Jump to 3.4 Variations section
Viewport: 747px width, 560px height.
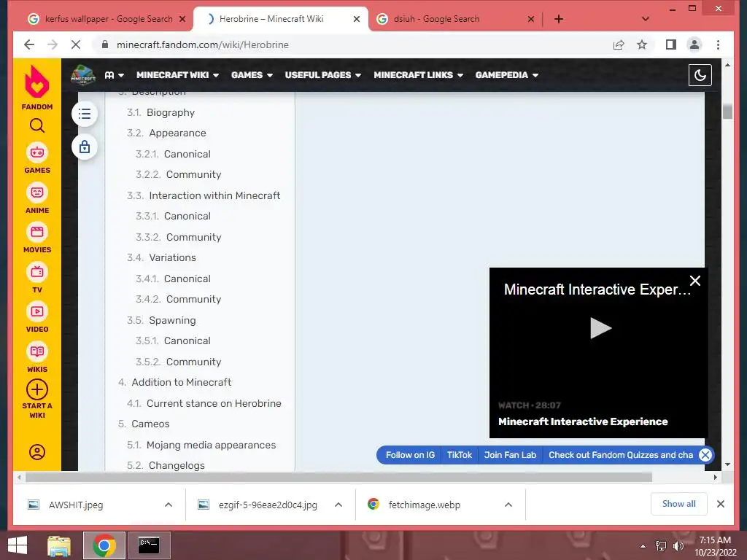(x=161, y=257)
